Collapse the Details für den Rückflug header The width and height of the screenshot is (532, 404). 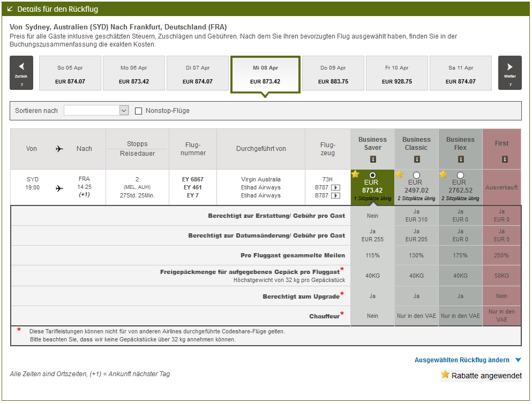[11, 9]
